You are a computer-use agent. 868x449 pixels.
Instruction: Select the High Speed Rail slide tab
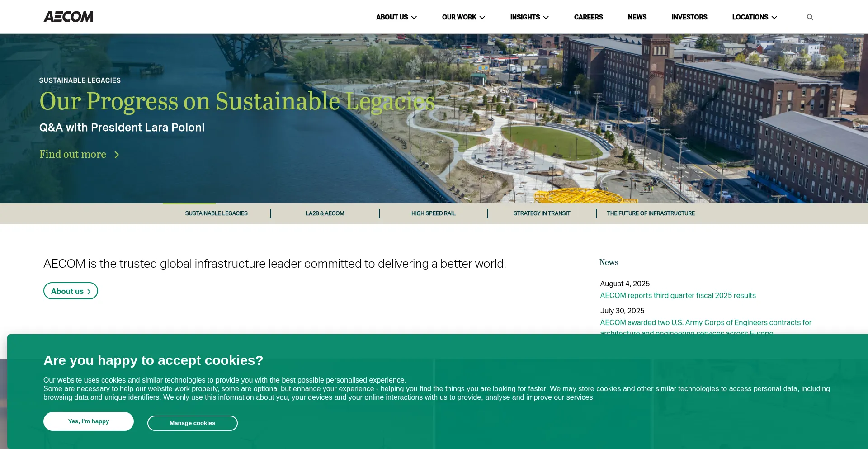click(433, 213)
